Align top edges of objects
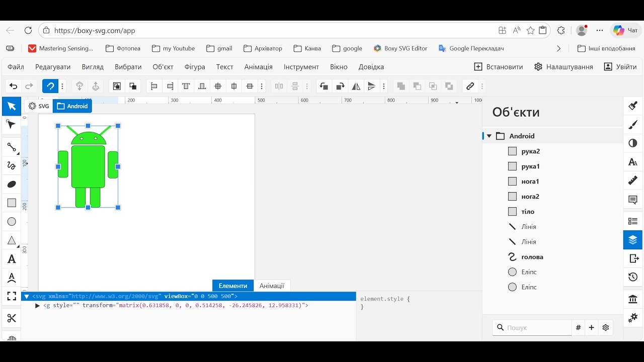This screenshot has height=362, width=644. (186, 86)
